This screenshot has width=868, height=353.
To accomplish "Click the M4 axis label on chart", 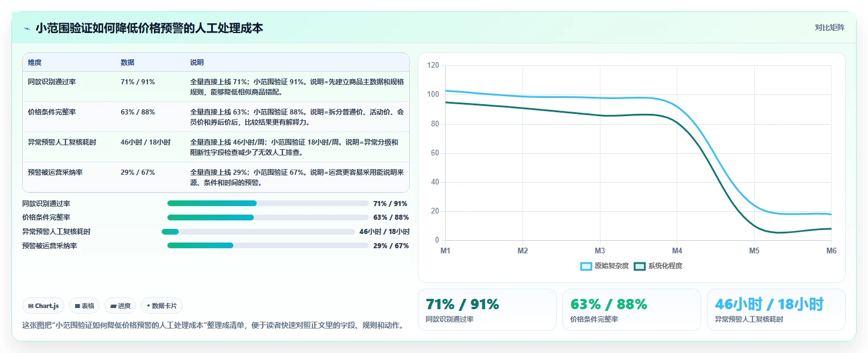I will coord(677,251).
